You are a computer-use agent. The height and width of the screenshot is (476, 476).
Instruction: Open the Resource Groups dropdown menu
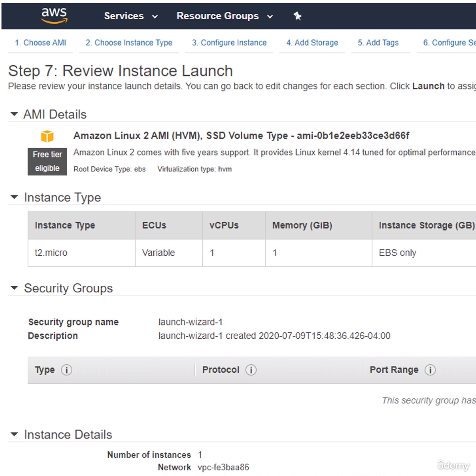[224, 16]
